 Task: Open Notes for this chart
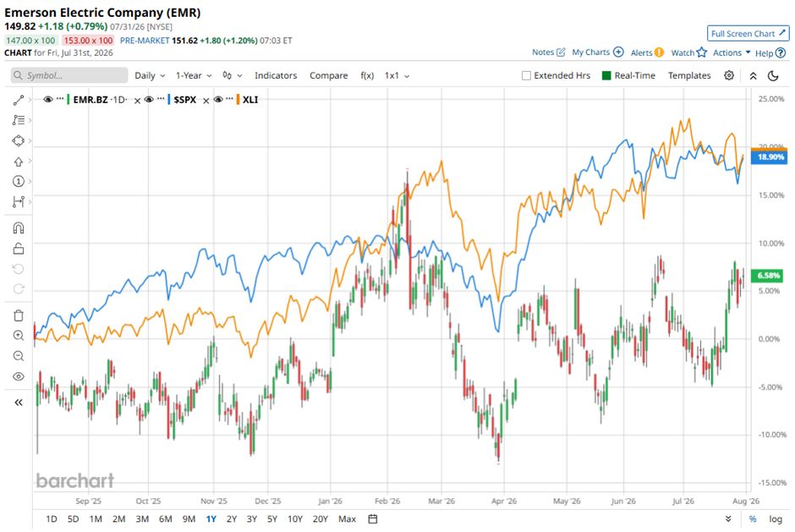pos(548,52)
